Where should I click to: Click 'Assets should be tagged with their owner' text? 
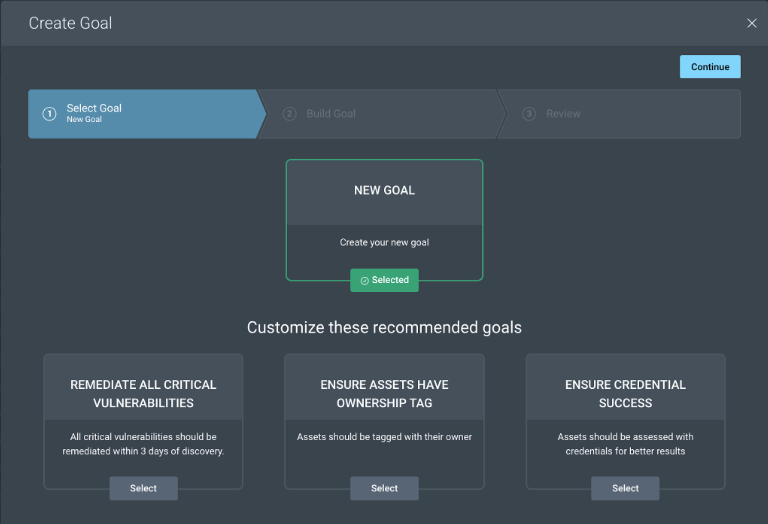pyautogui.click(x=384, y=437)
